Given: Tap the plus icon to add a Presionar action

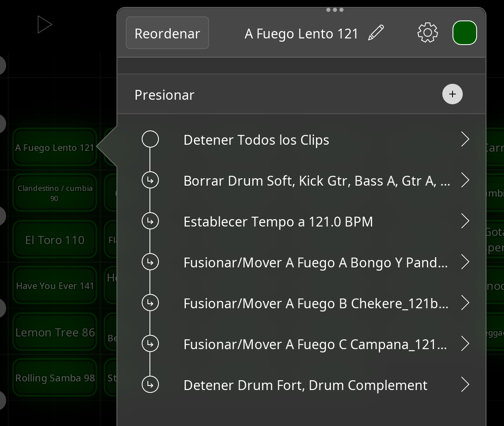Looking at the screenshot, I should pyautogui.click(x=452, y=94).
